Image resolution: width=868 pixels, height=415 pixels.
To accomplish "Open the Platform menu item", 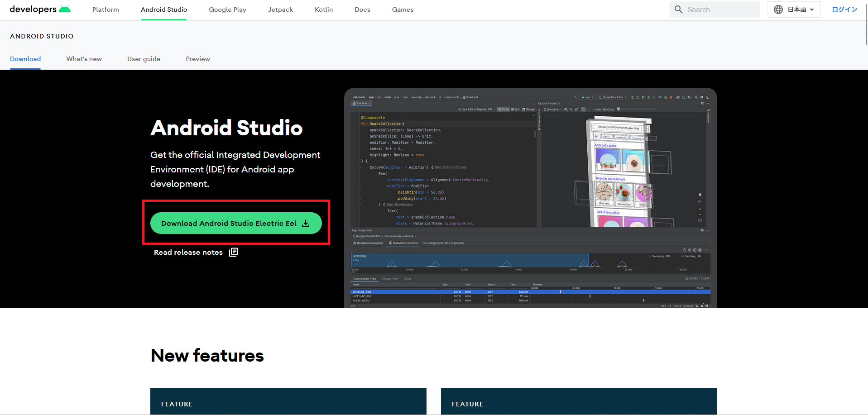I will pos(106,10).
